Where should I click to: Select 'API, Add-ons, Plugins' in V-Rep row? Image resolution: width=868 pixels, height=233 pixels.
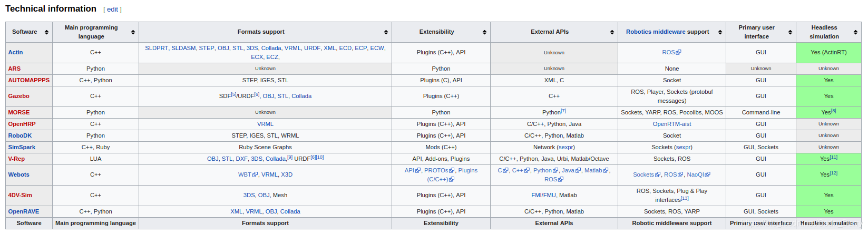(x=441, y=159)
